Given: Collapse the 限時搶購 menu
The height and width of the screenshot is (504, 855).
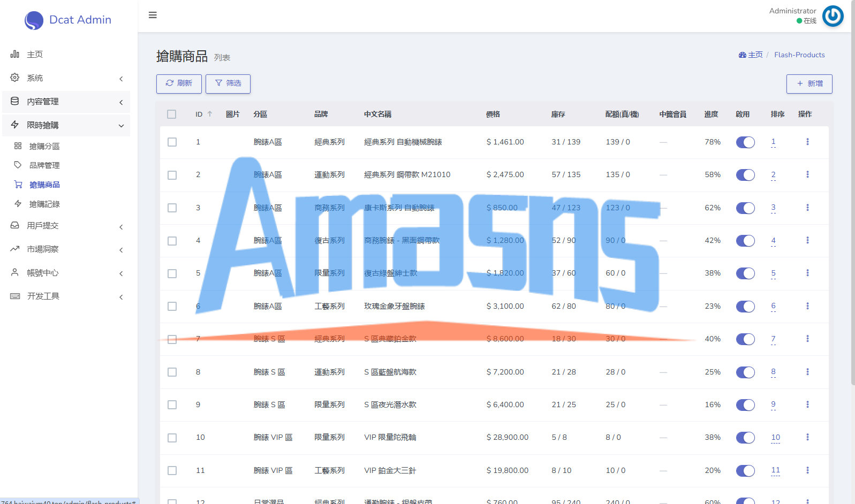Looking at the screenshot, I should point(66,125).
